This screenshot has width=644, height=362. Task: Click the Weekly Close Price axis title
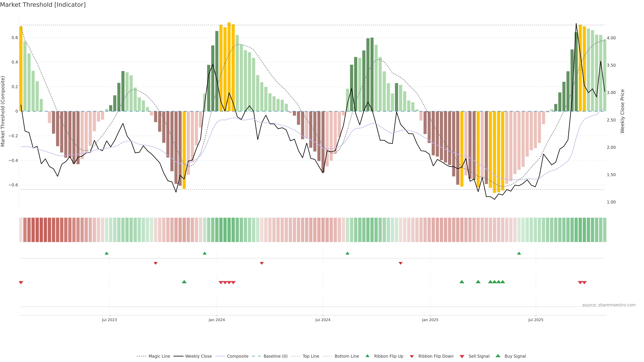[x=622, y=111]
